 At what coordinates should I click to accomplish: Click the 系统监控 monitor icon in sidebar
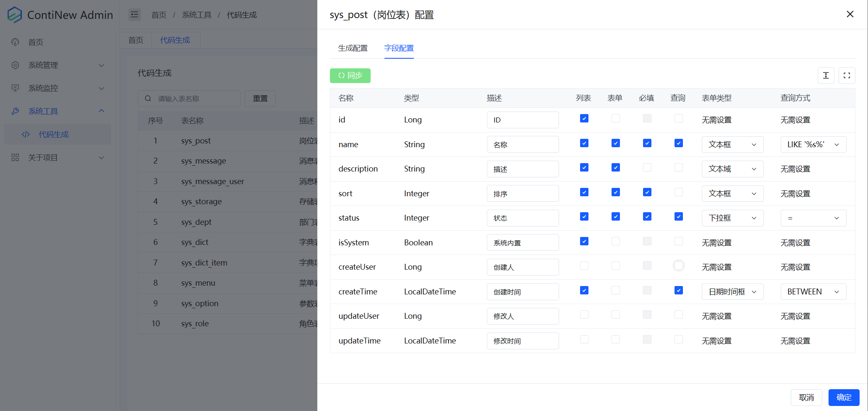click(16, 88)
